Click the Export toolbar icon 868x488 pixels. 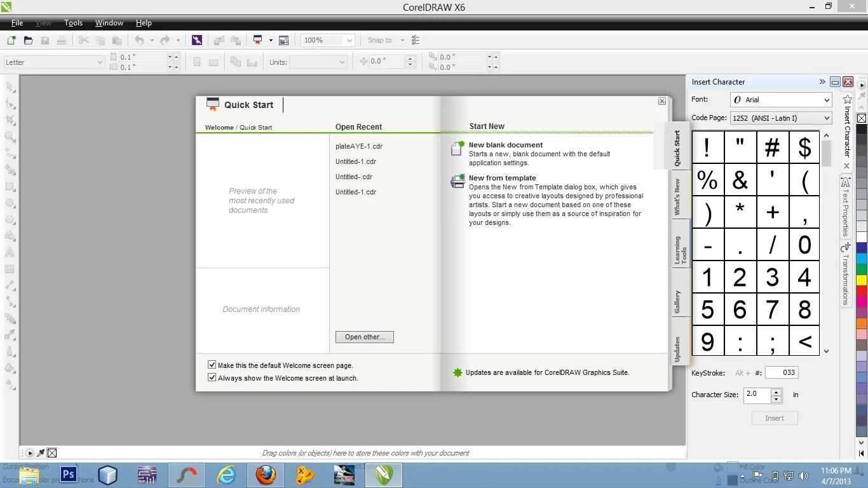click(x=236, y=40)
